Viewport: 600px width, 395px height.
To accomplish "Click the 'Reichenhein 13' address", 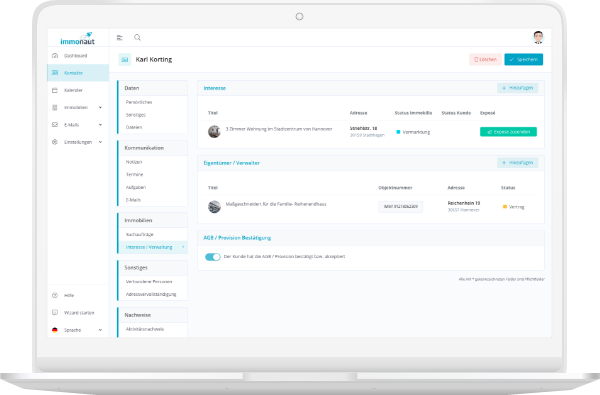I will (464, 203).
